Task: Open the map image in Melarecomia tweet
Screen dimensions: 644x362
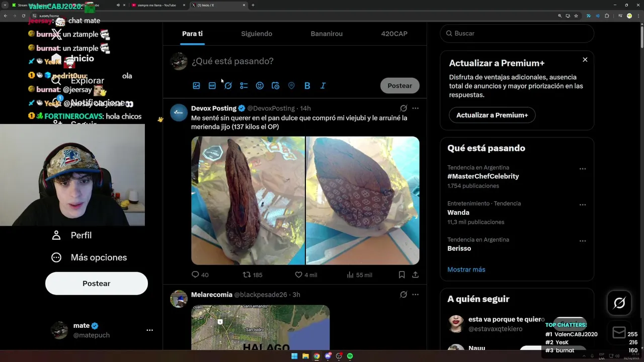Action: tap(260, 327)
